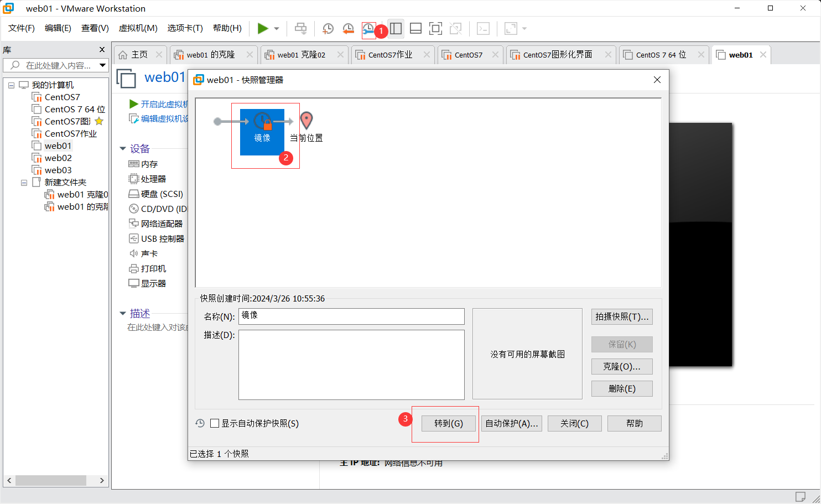This screenshot has width=821, height=504.
Task: Click the favorite star next to CentOS7图
Action: (99, 121)
